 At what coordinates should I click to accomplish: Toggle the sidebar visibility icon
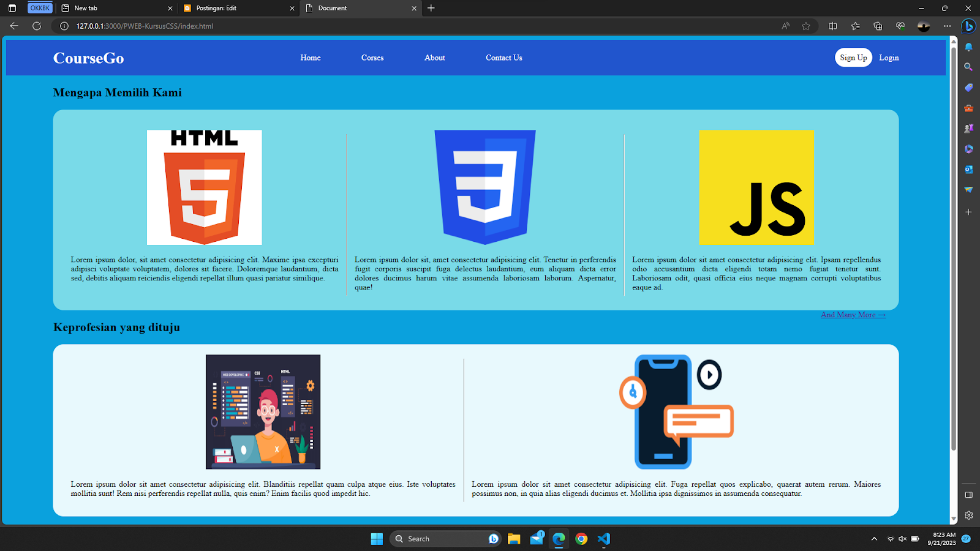coord(968,495)
